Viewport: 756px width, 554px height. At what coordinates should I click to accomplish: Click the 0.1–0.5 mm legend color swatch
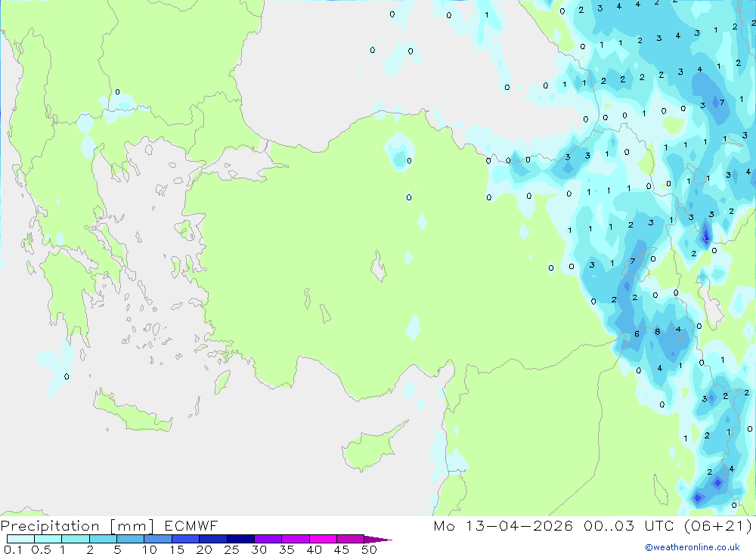pos(20,539)
